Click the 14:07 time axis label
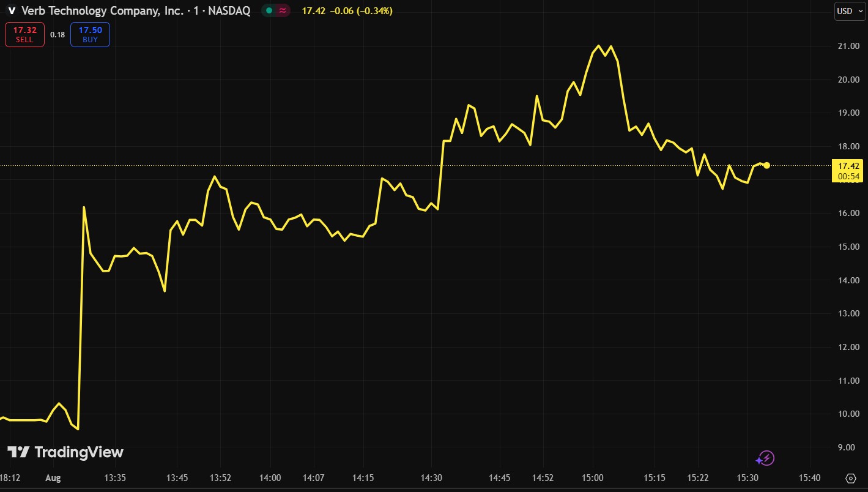Viewport: 868px width, 492px height. [313, 478]
